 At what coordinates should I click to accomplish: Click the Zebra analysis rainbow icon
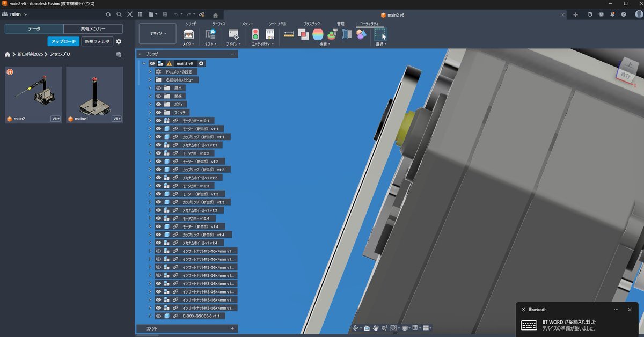point(318,34)
